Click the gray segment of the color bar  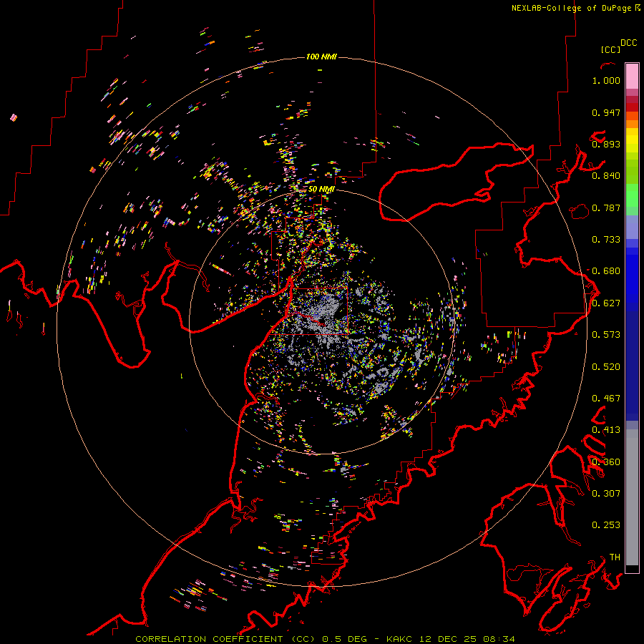click(x=632, y=497)
